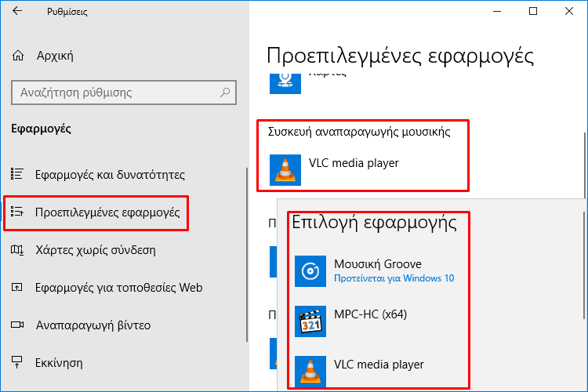This screenshot has width=588, height=392.
Task: Click the Εφαρμογές και δυνατότητες list icon
Action: (x=17, y=174)
